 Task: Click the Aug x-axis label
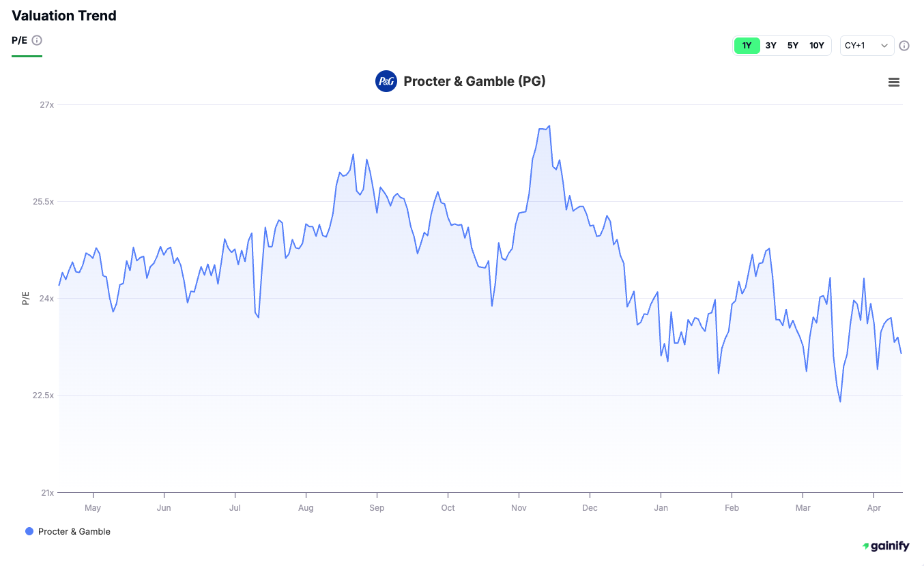click(x=306, y=507)
